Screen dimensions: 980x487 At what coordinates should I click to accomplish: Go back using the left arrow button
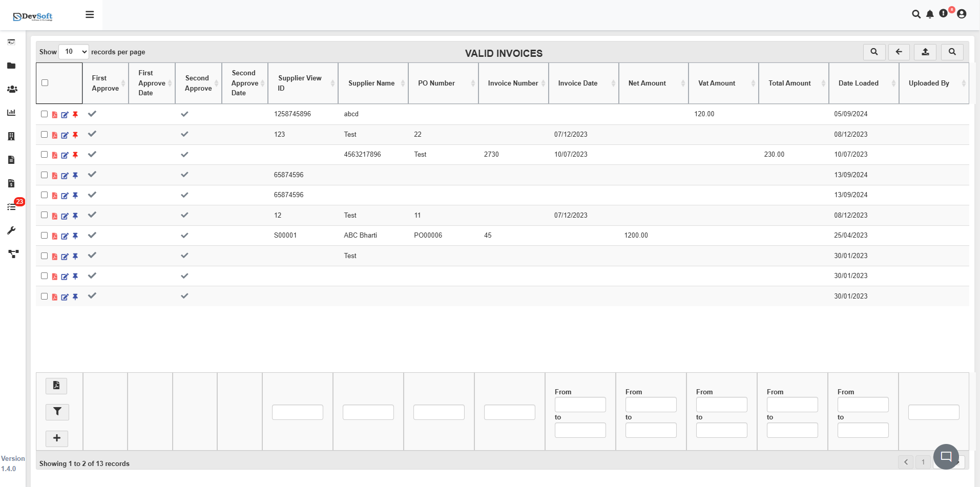tap(899, 52)
